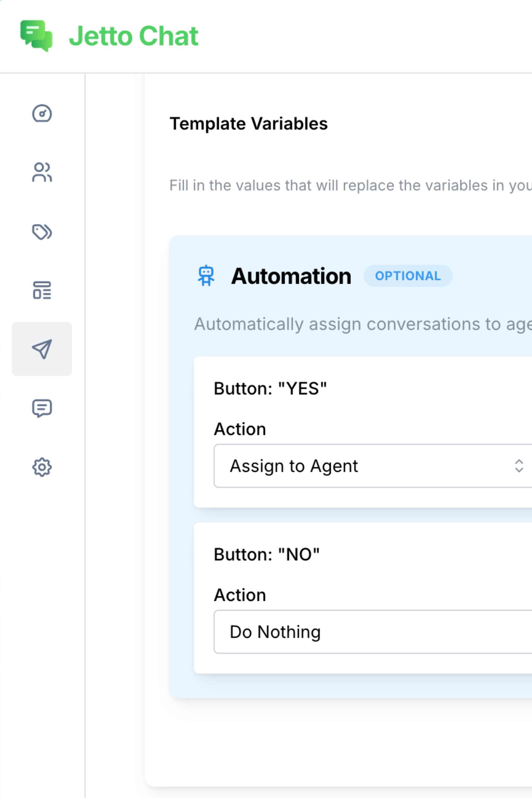
Task: Click the Jetto Chat logo icon
Action: click(36, 36)
